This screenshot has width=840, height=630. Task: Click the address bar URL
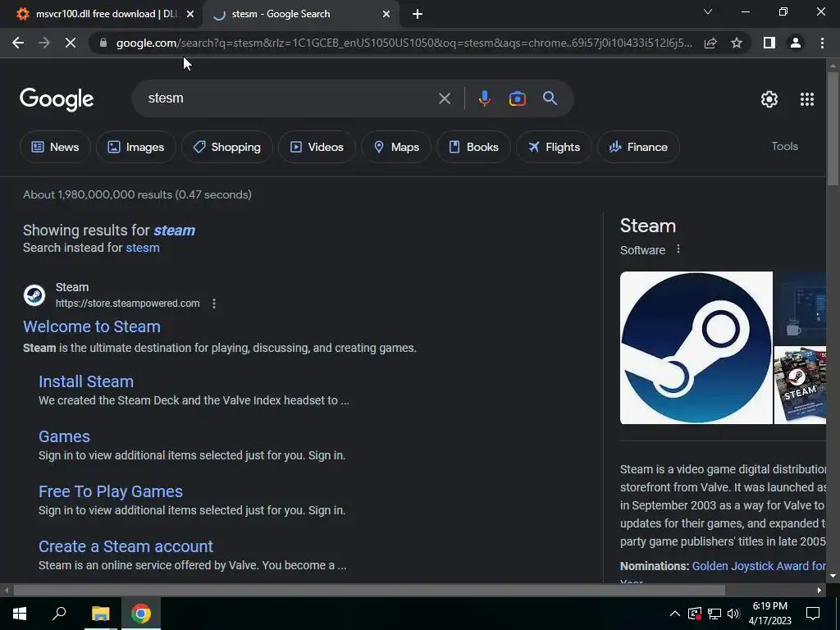click(x=404, y=43)
